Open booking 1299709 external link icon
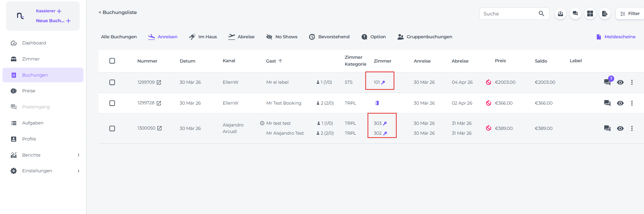644x214 pixels. tap(159, 82)
